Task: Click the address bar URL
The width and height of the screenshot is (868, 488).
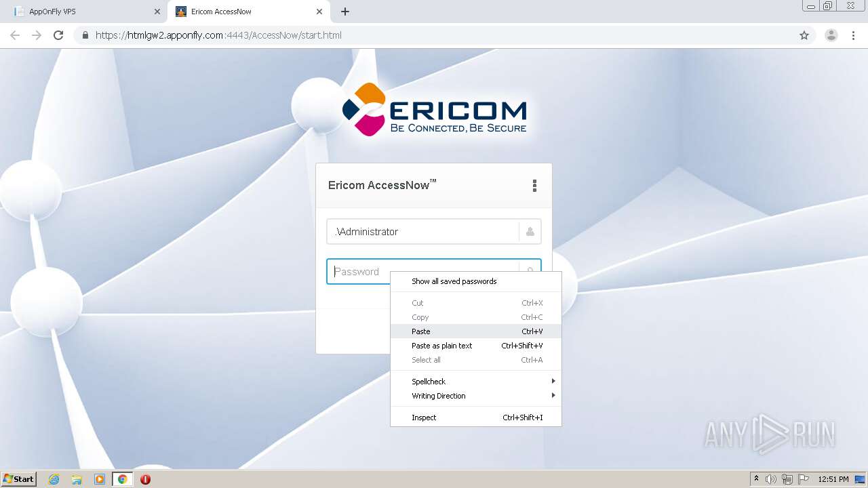Action: click(218, 35)
